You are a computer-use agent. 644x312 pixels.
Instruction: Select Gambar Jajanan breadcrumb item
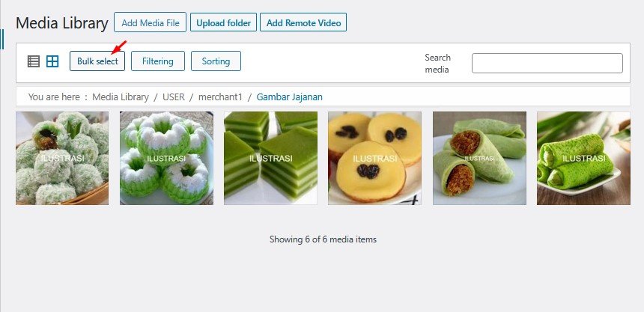tap(290, 97)
